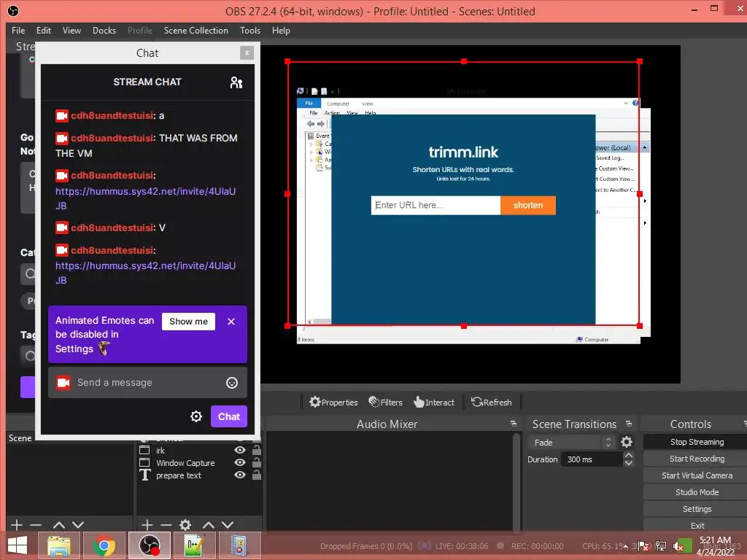Remove the selected scene
Image resolution: width=747 pixels, height=560 pixels.
click(x=36, y=525)
